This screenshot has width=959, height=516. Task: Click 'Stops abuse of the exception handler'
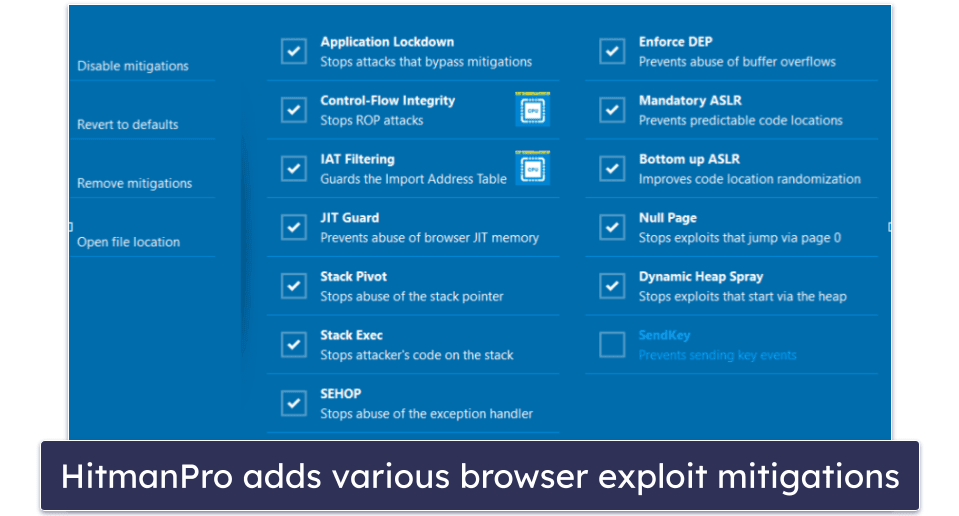pos(426,414)
